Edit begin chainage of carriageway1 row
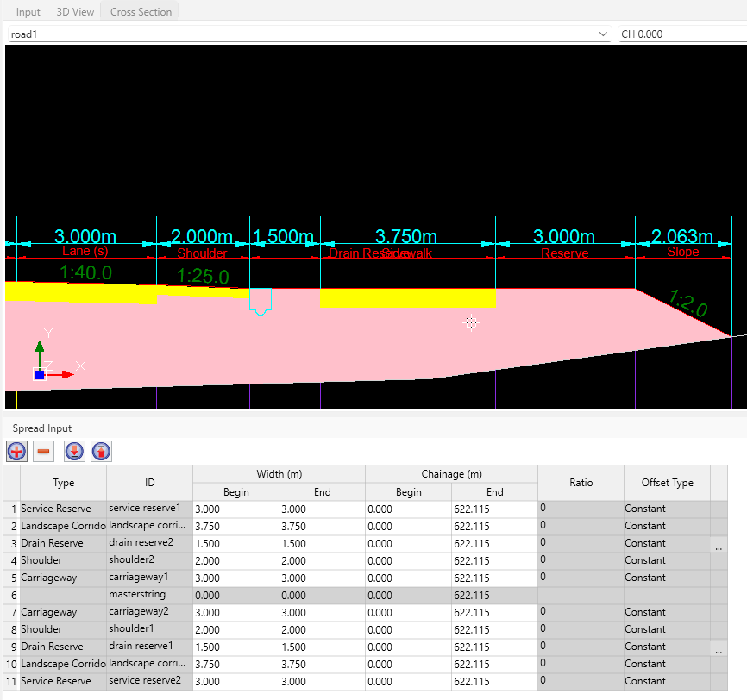This screenshot has height=700, width=747. click(x=408, y=578)
